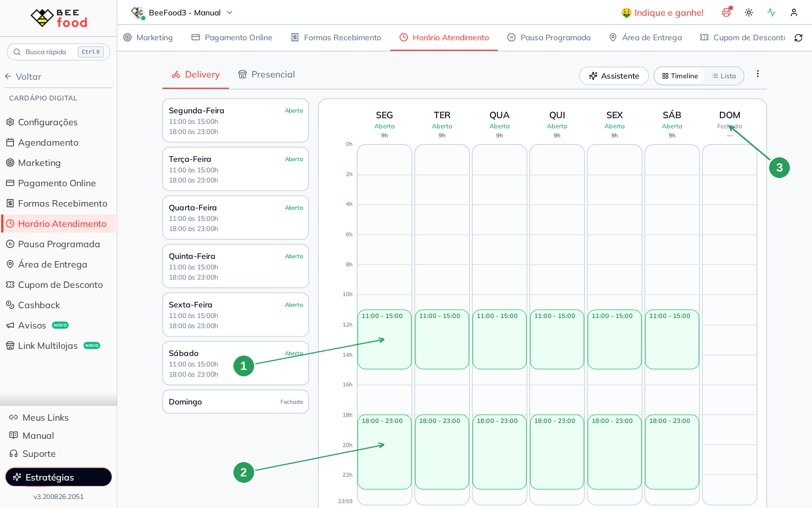812x508 pixels.
Task: Select QUI 18:00 - 23:00 timeline block
Action: tap(557, 452)
